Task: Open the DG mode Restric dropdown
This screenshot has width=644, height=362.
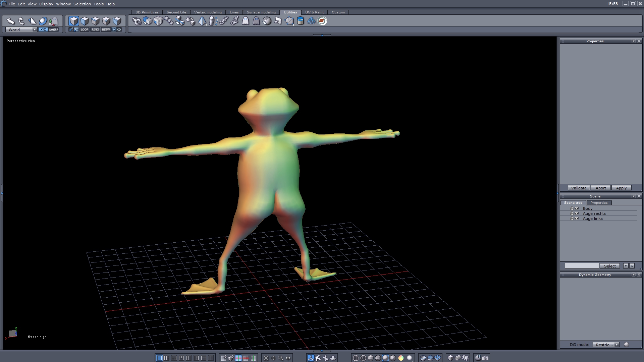Action: (616, 345)
